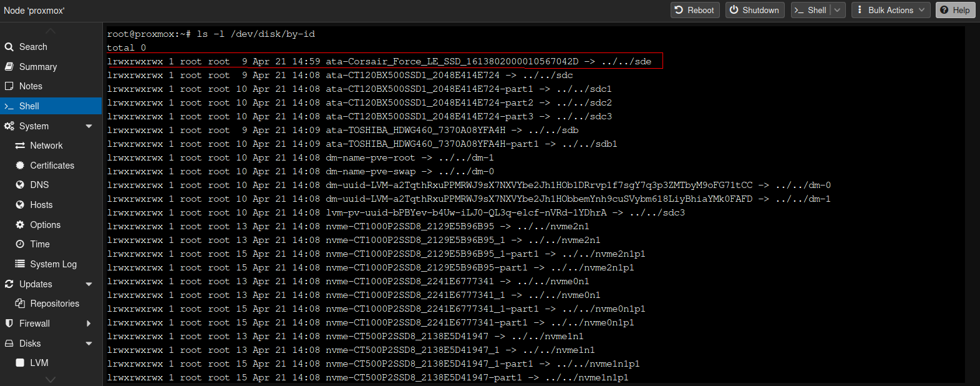Click the Disks drive icon
The image size is (980, 386).
[9, 344]
